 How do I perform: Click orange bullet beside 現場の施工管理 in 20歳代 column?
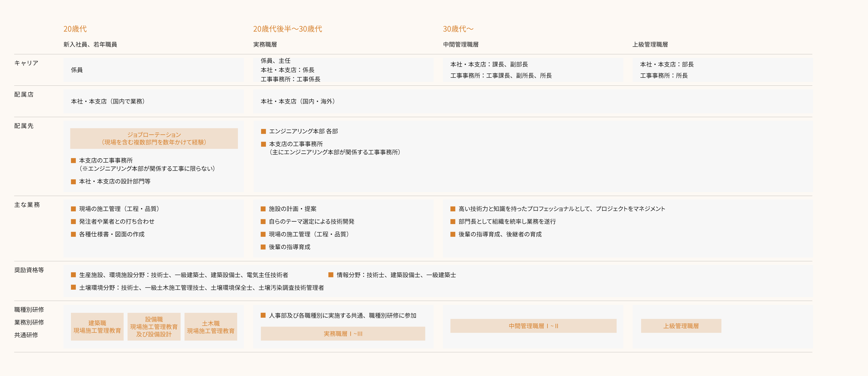(x=73, y=209)
